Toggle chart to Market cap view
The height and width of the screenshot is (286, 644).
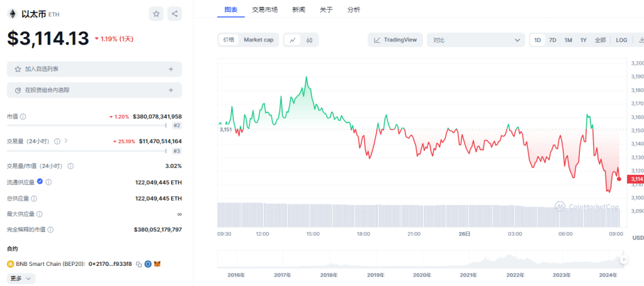coord(258,40)
